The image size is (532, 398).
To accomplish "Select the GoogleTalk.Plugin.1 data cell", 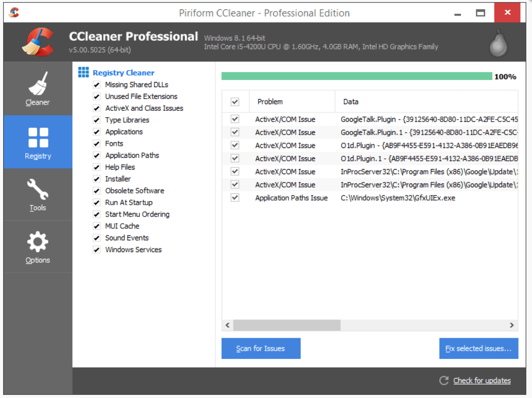I will 429,132.
